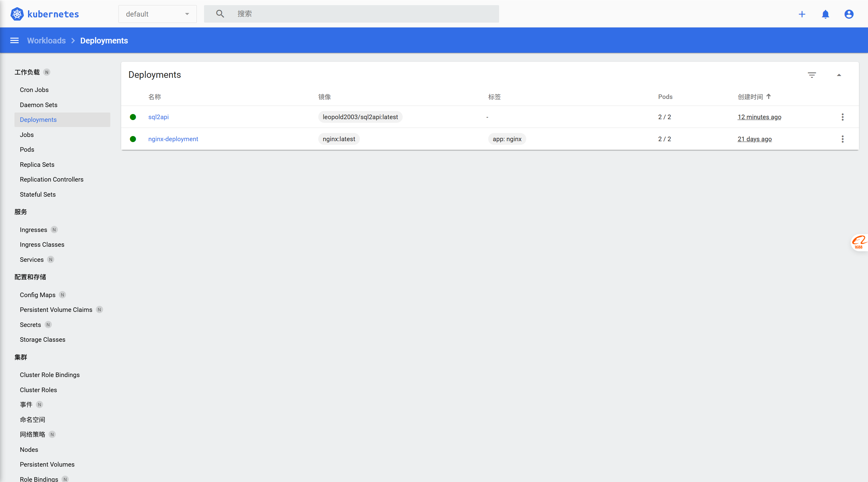Click the search magnifier icon
Screen dimensions: 868x482
click(x=220, y=14)
